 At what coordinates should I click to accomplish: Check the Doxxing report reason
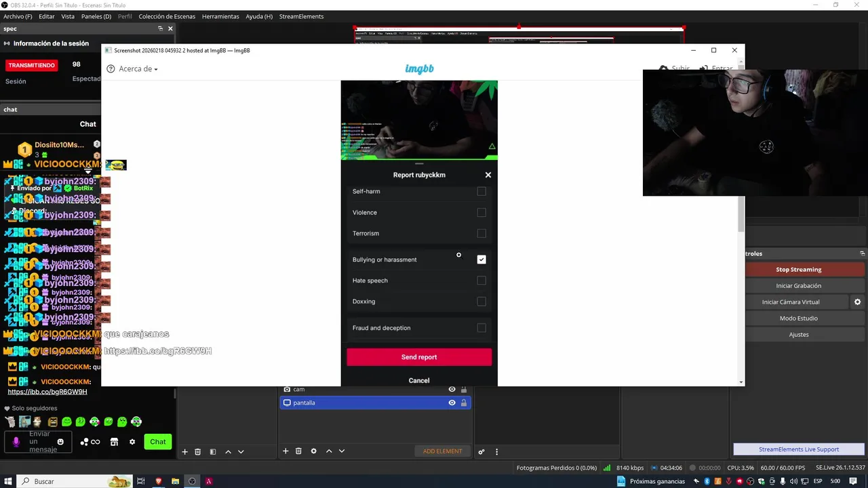click(481, 302)
